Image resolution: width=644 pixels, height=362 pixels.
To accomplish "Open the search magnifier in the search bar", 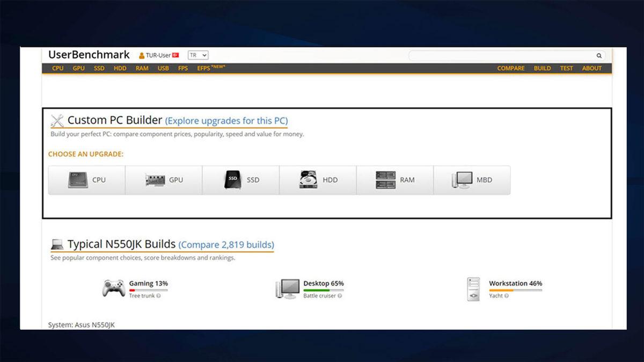I will point(598,55).
